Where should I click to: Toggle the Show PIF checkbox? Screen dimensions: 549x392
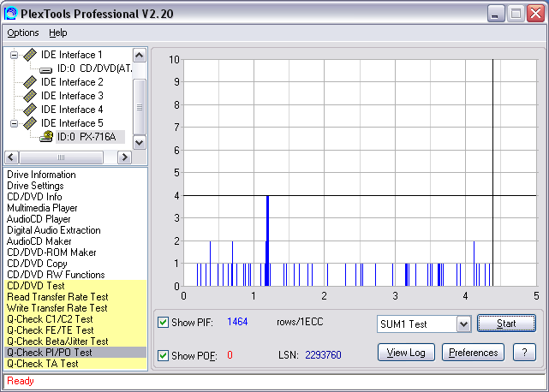pos(163,322)
